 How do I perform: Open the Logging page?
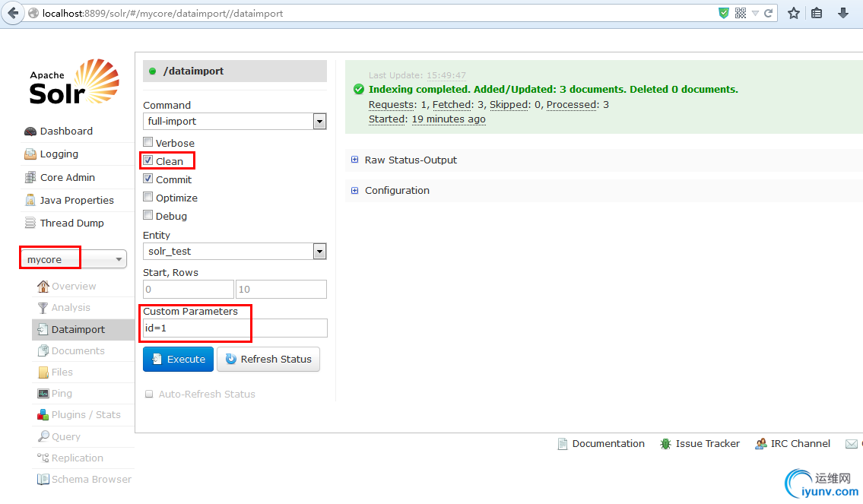coord(59,154)
